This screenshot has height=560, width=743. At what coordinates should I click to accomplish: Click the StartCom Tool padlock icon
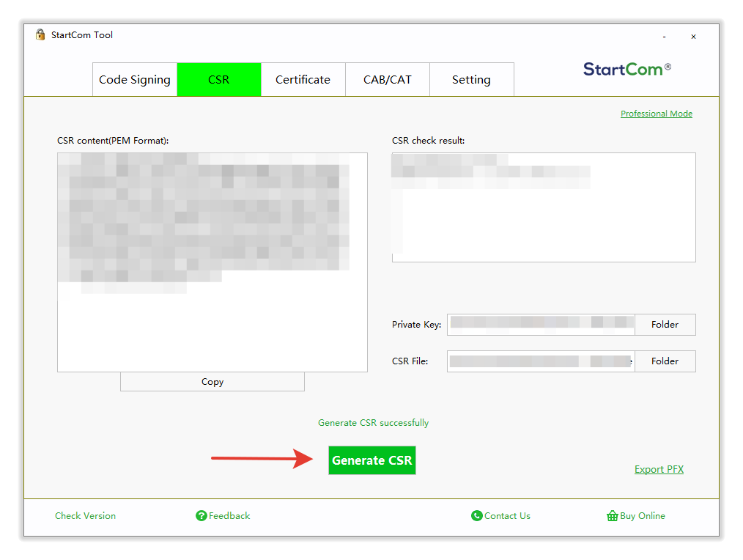pos(40,34)
